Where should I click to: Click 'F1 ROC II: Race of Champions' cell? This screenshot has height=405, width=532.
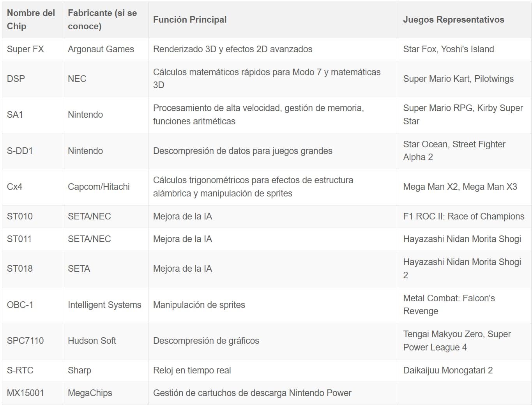click(463, 216)
